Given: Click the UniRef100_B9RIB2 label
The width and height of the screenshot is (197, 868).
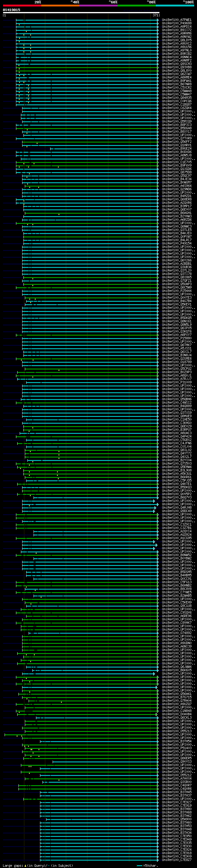Looking at the screenshot, I should [176, 54].
